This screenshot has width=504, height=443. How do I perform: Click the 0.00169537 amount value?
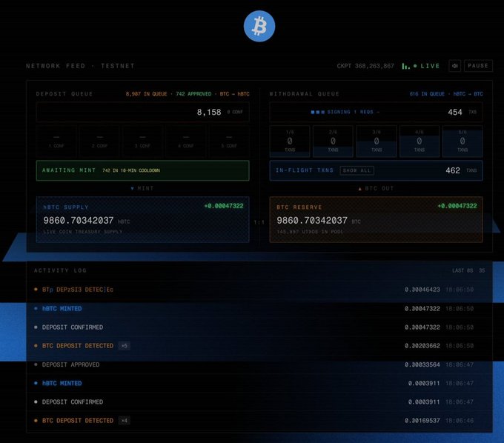[x=422, y=421]
